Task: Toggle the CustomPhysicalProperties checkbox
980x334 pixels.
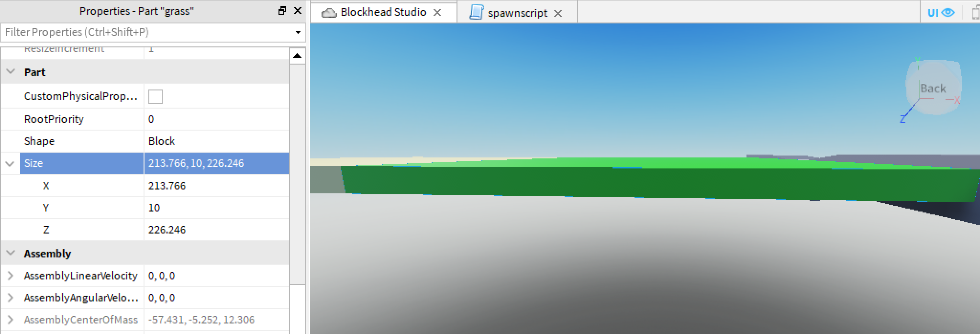Action: tap(156, 97)
